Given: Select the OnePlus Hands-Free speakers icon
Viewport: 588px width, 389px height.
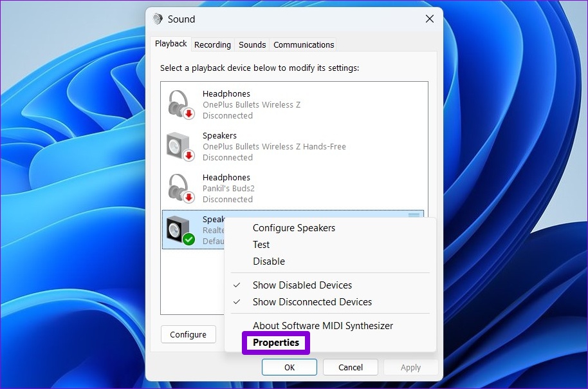Looking at the screenshot, I should [180, 146].
